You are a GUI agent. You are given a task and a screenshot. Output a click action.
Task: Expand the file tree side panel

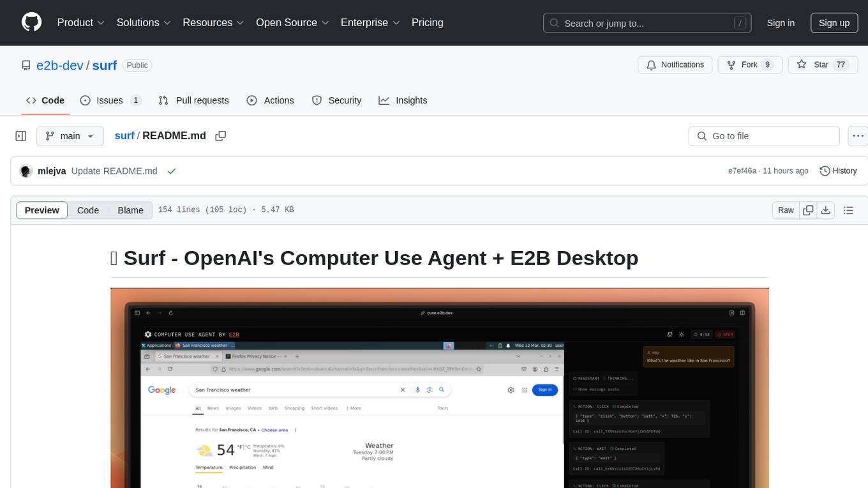click(21, 136)
